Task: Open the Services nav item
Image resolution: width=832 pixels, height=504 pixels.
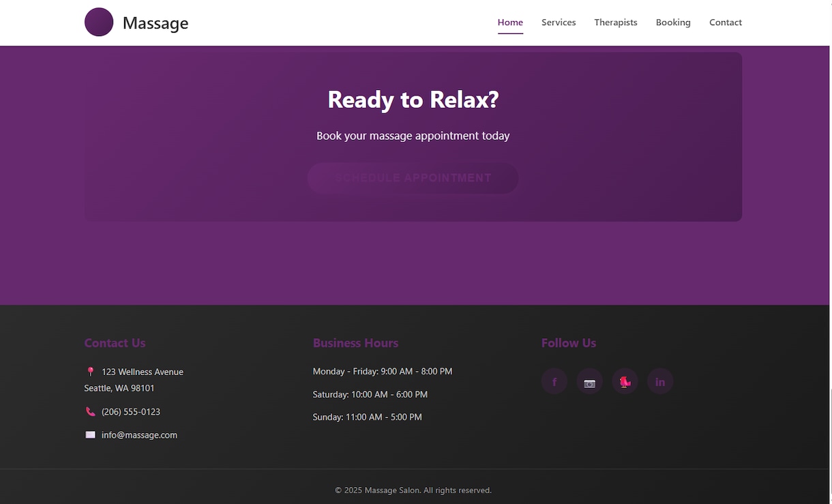Action: pos(559,23)
